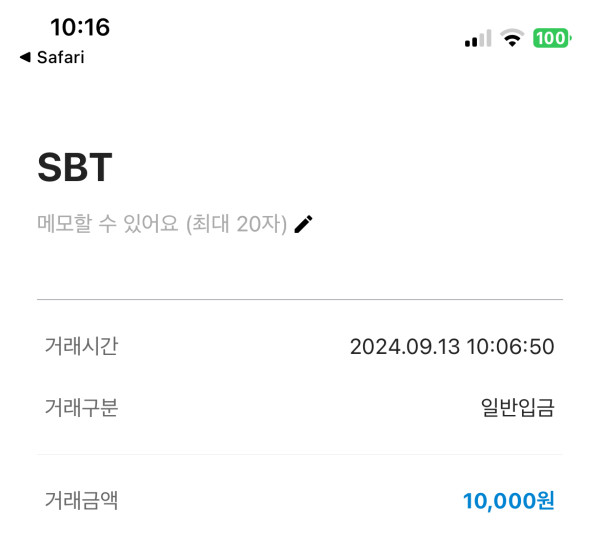Viewport: 600px width, 534px height.
Task: Click the Wi-Fi status icon
Action: (513, 39)
